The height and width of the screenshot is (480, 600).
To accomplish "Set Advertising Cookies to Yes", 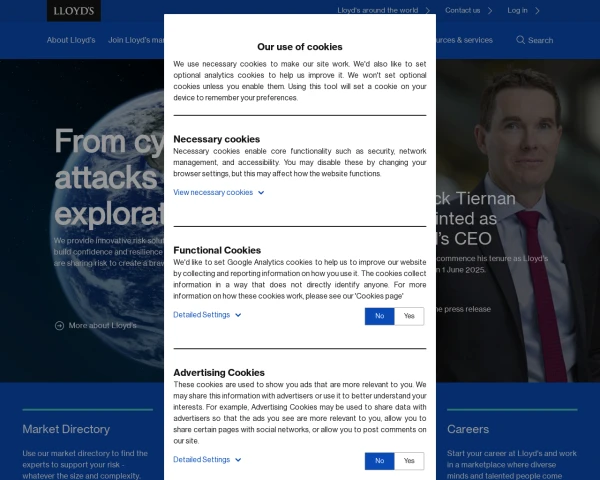I will point(409,461).
